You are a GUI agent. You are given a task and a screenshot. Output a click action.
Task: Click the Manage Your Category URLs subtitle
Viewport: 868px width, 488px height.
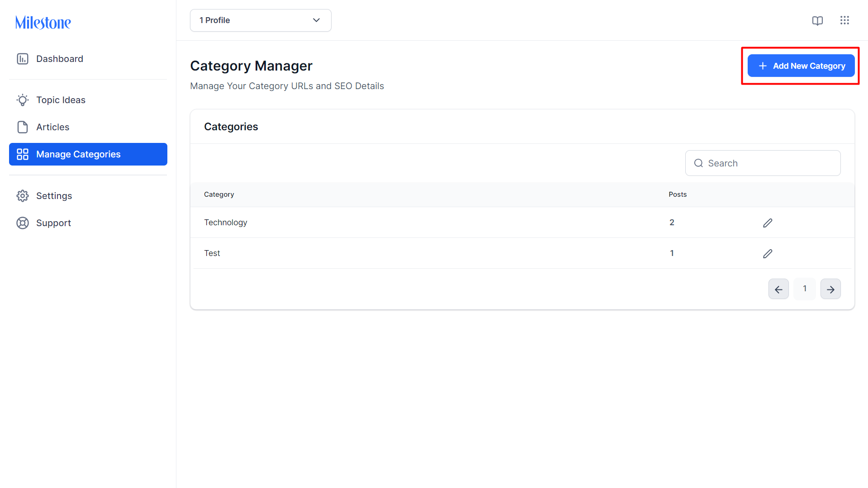pos(287,86)
